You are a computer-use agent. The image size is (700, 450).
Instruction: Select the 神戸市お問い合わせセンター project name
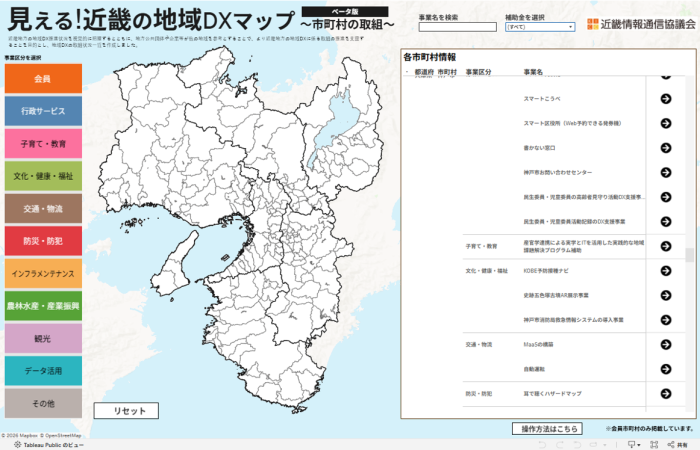pos(558,172)
